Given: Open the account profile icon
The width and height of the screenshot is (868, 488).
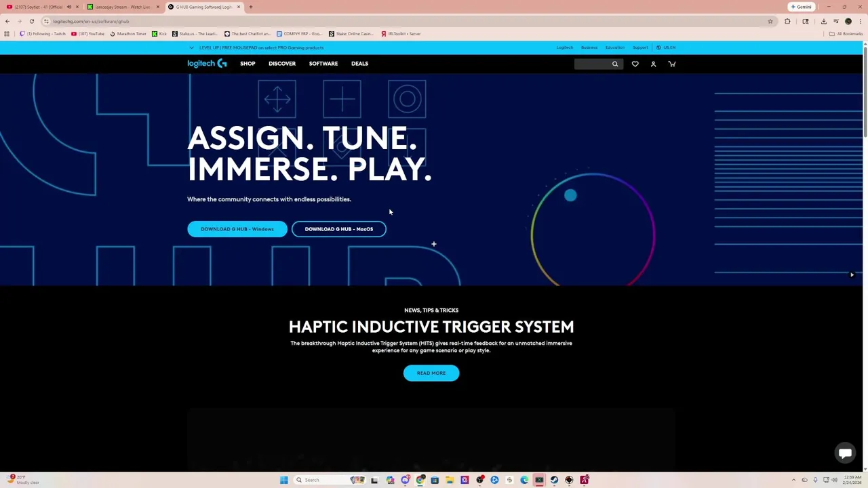Looking at the screenshot, I should tap(654, 64).
